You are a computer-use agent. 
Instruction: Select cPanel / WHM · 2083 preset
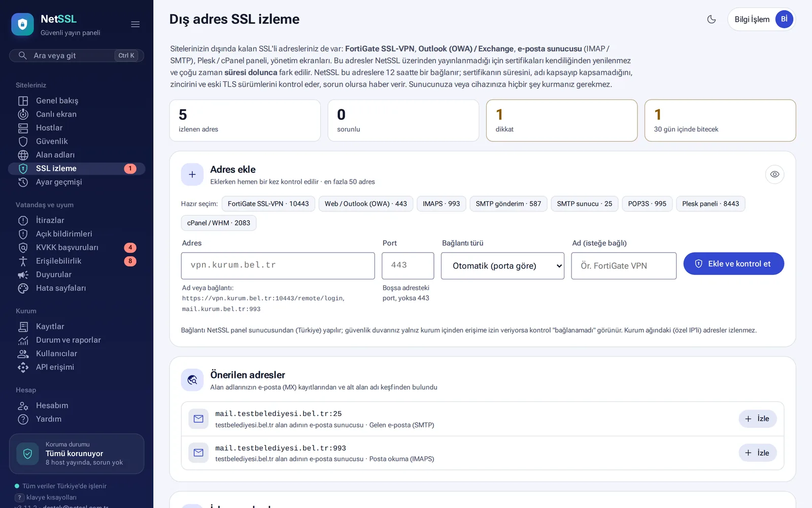pos(219,223)
